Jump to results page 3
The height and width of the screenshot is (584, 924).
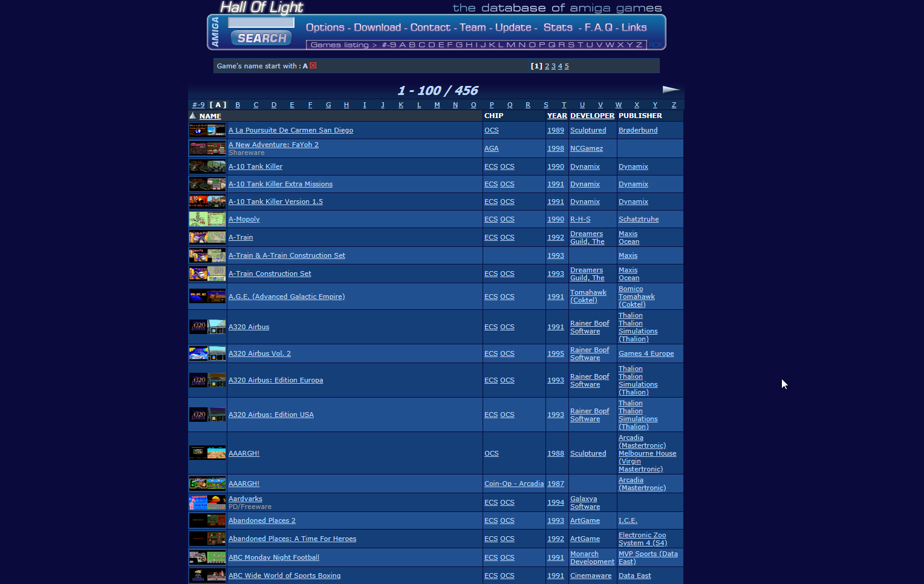click(x=553, y=66)
